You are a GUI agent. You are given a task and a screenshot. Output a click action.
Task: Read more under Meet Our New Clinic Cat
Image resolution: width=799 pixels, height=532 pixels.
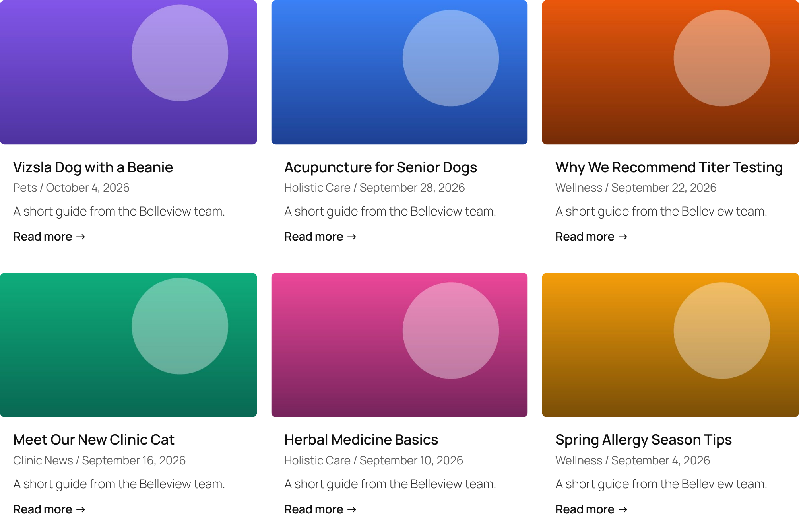(49, 509)
